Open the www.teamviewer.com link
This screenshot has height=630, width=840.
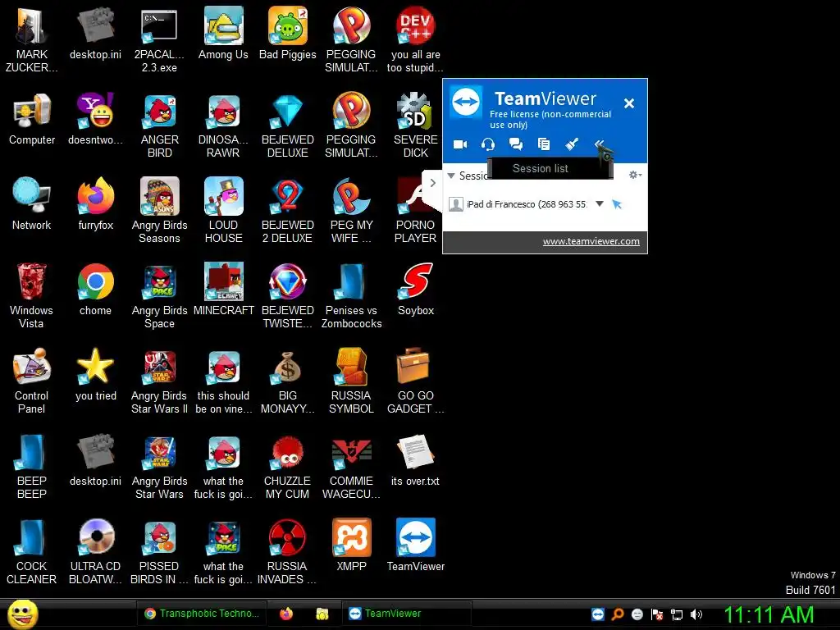pyautogui.click(x=591, y=242)
